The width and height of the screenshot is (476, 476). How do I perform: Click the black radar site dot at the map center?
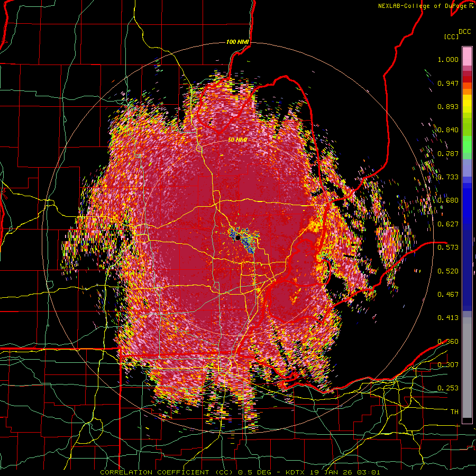tap(237, 237)
